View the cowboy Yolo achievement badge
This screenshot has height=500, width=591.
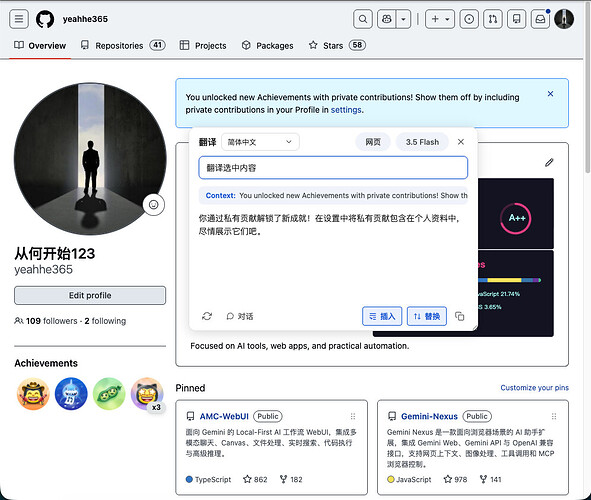[x=33, y=394]
